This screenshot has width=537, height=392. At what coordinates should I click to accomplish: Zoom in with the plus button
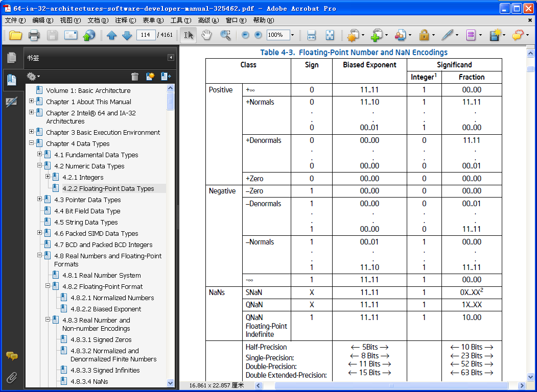click(x=258, y=35)
